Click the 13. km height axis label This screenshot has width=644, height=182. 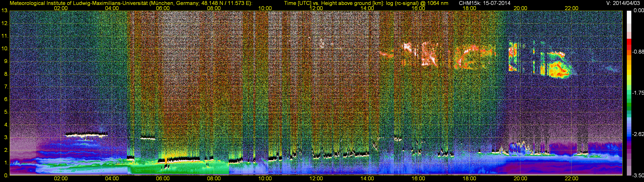tap(5, 11)
